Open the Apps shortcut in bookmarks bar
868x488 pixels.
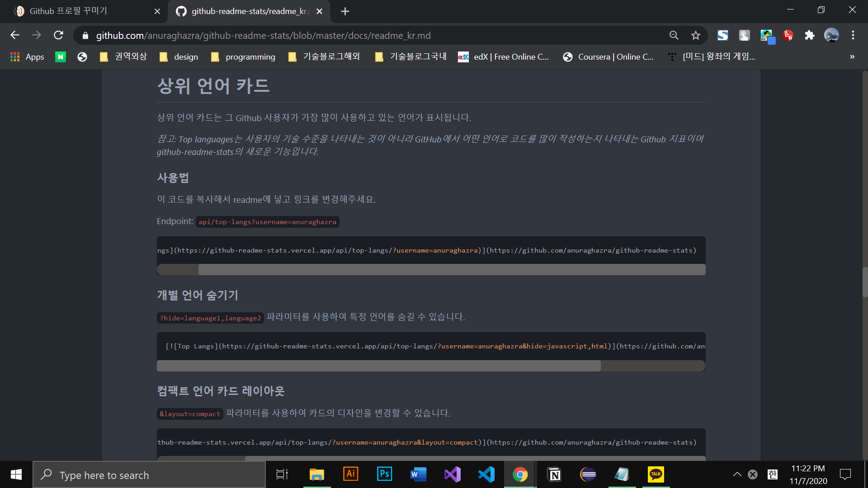pyautogui.click(x=27, y=56)
